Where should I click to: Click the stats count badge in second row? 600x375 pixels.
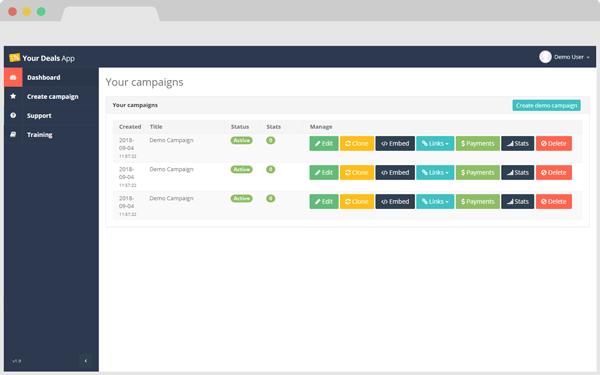[271, 170]
